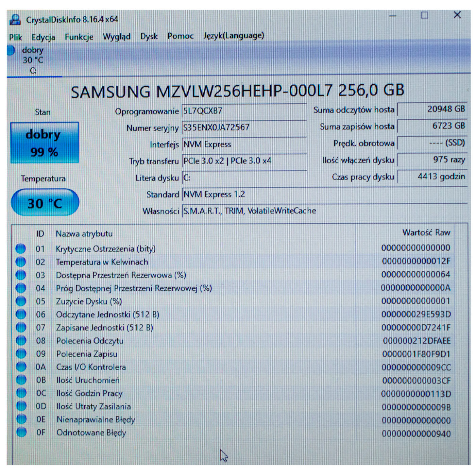Click the Nazwa atrybutu column header
Screen dimensions: 476x476
pos(84,234)
